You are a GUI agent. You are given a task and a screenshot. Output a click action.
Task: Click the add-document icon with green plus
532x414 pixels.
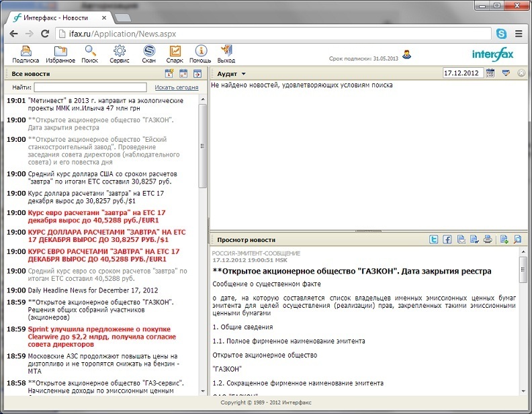[x=504, y=239]
